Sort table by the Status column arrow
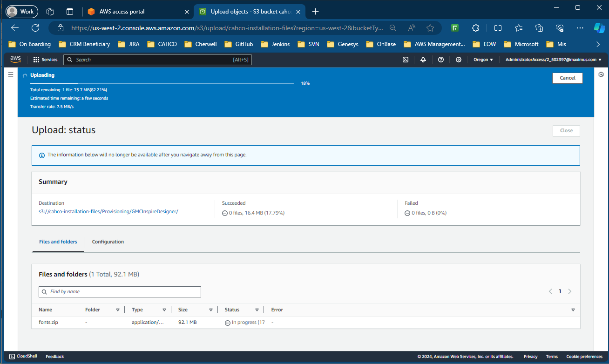The width and height of the screenshot is (609, 364). tap(257, 310)
